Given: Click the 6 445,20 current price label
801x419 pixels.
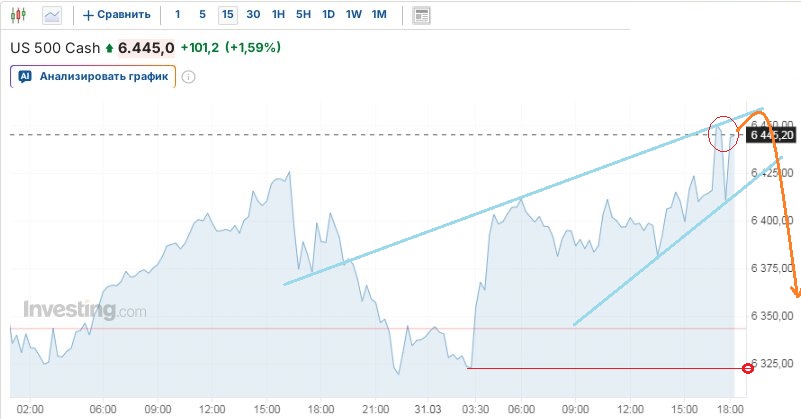Looking at the screenshot, I should pos(771,135).
